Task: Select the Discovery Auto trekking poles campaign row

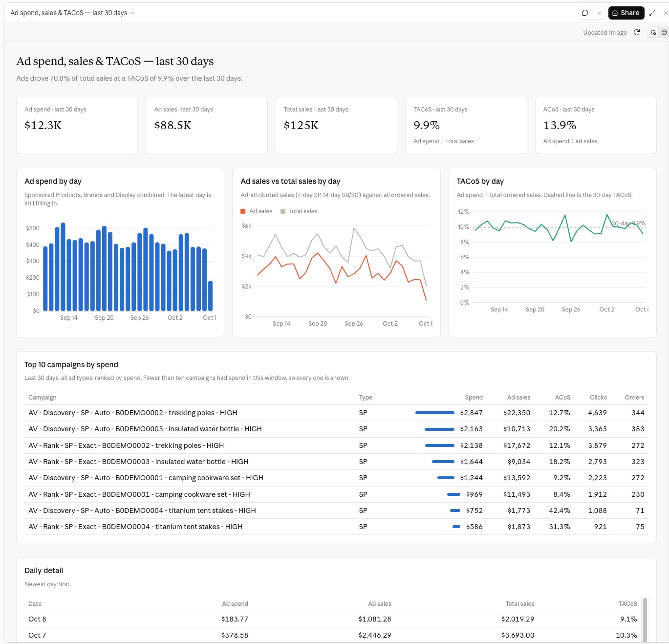Action: coord(336,413)
